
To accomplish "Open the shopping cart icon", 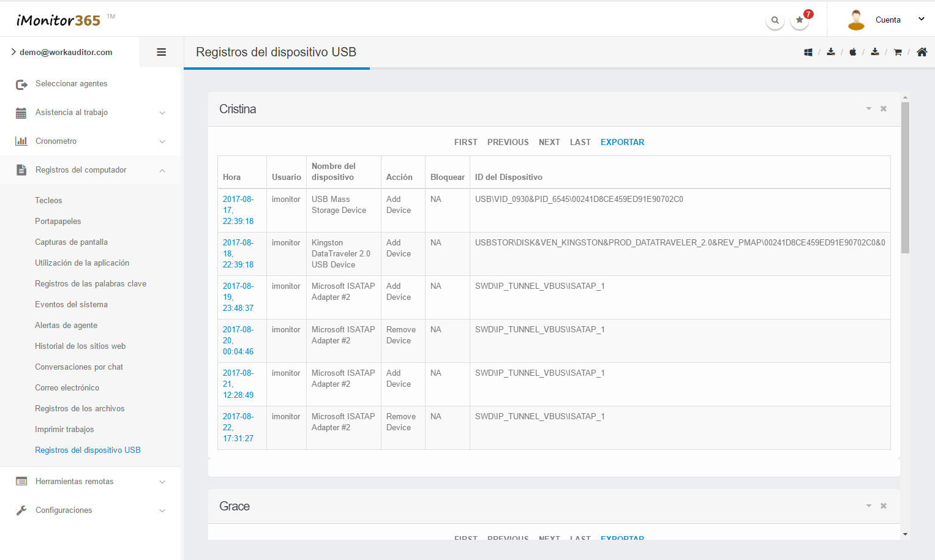I will pos(898,53).
